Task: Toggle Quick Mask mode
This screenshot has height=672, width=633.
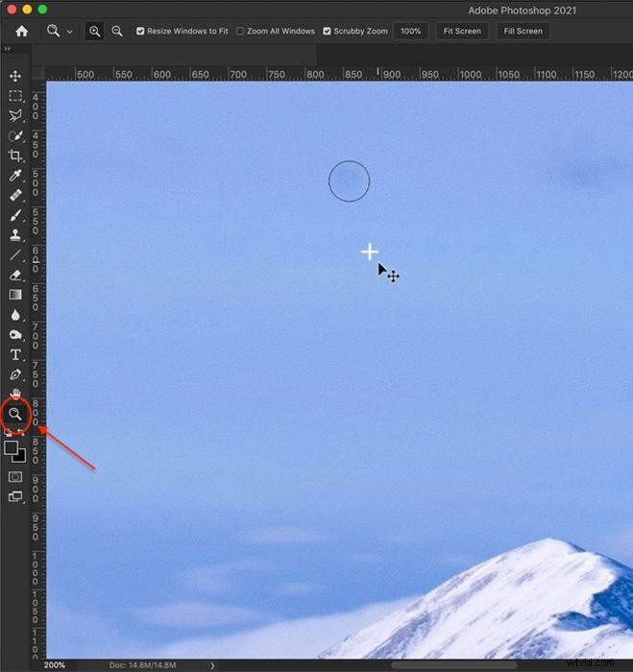Action: pos(15,477)
